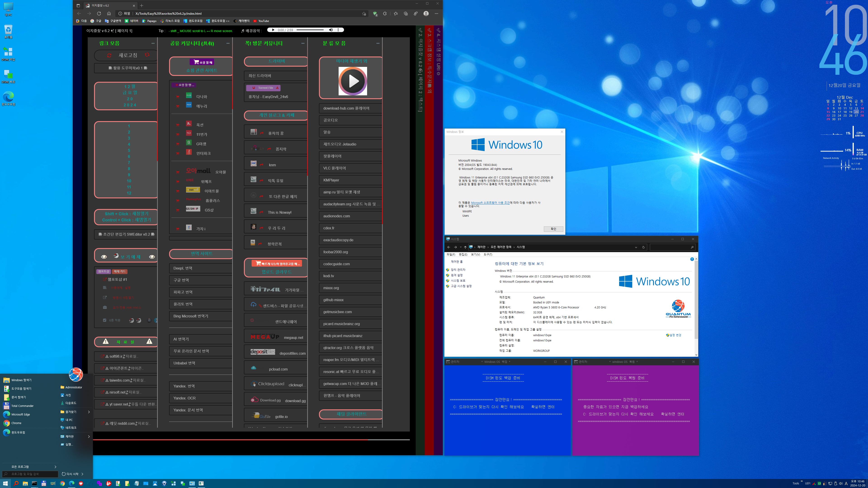The height and width of the screenshot is (488, 868).
Task: Open the YouTube bookmark
Action: point(261,21)
